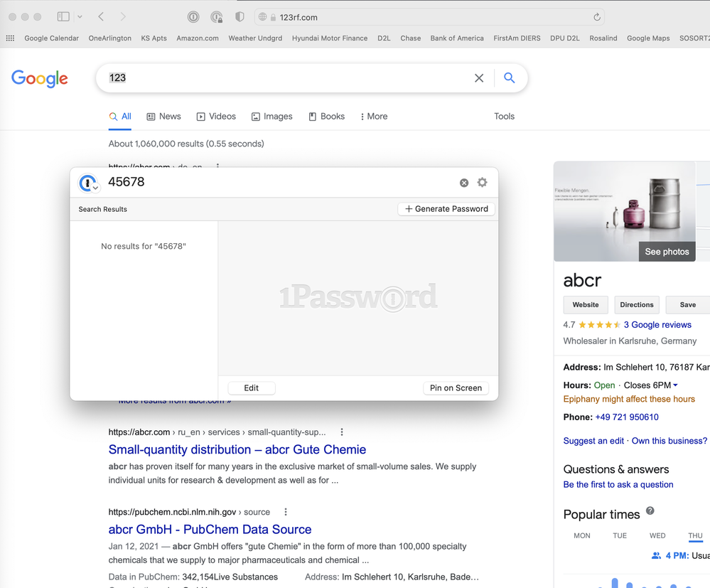Viewport: 710px width, 588px height.
Task: Expand the sidebar tab group dropdown arrow
Action: tap(80, 17)
